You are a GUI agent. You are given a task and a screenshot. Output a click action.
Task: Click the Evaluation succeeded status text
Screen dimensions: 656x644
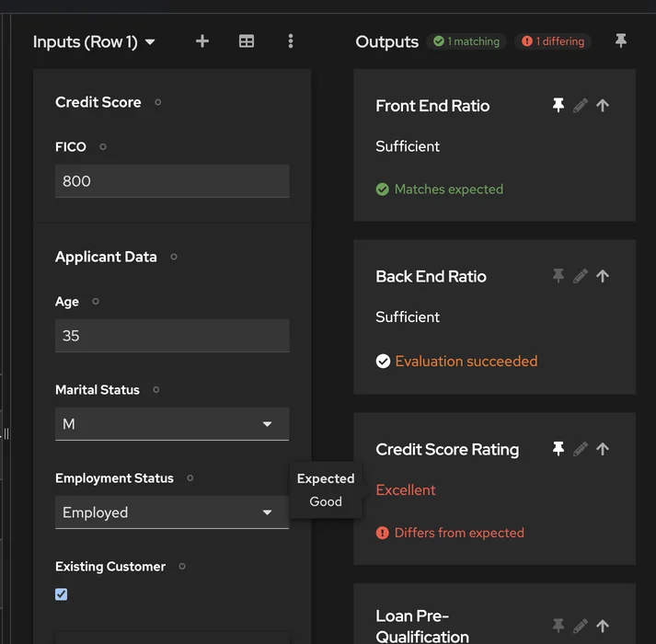[466, 362]
